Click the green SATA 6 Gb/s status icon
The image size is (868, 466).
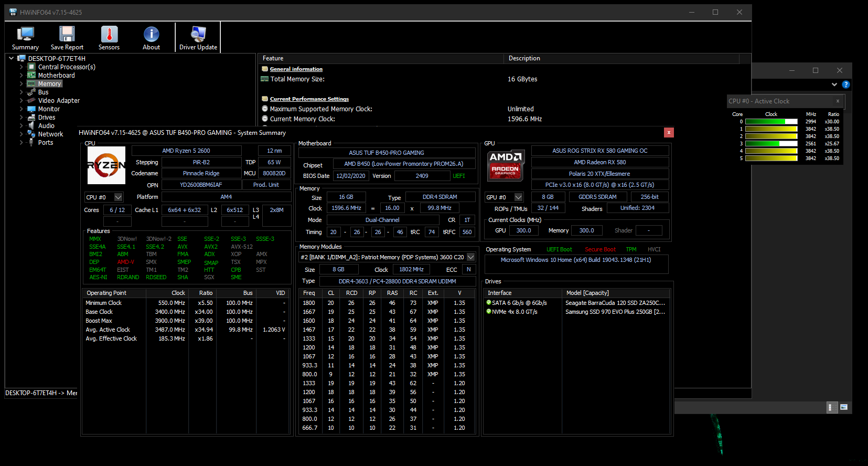pyautogui.click(x=489, y=302)
